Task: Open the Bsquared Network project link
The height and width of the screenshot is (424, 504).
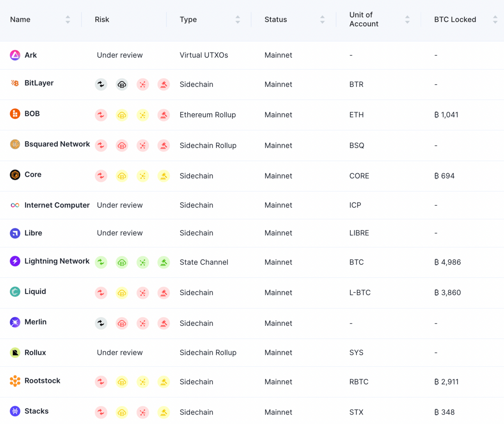Action: click(x=57, y=144)
